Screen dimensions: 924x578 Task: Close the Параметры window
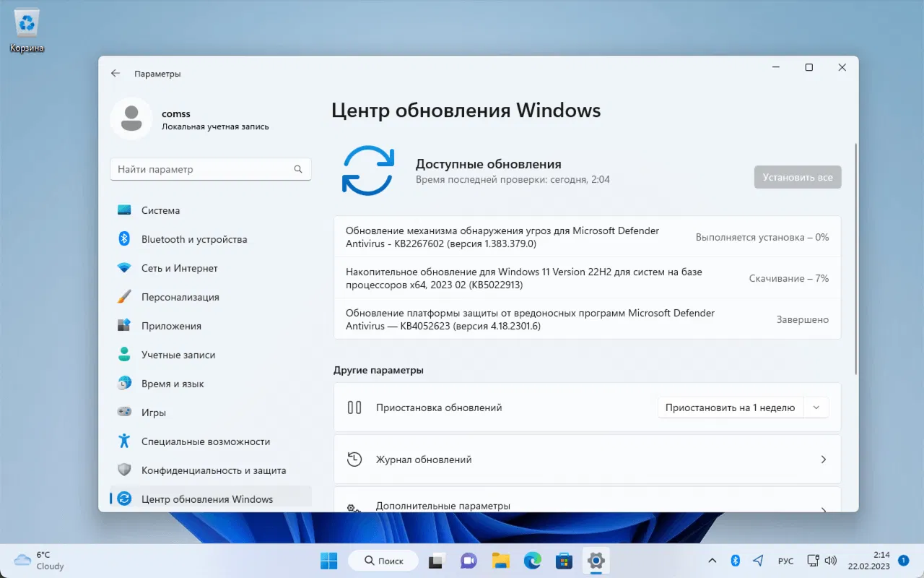[842, 67]
